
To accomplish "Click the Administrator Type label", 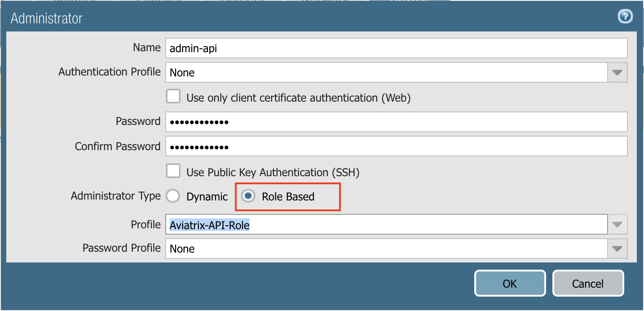I will coord(115,196).
